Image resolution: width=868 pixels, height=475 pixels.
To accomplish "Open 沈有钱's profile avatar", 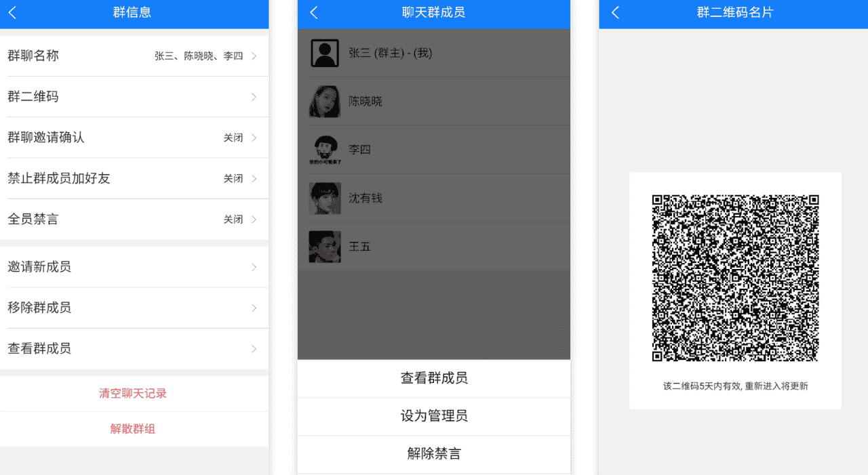I will tap(325, 198).
